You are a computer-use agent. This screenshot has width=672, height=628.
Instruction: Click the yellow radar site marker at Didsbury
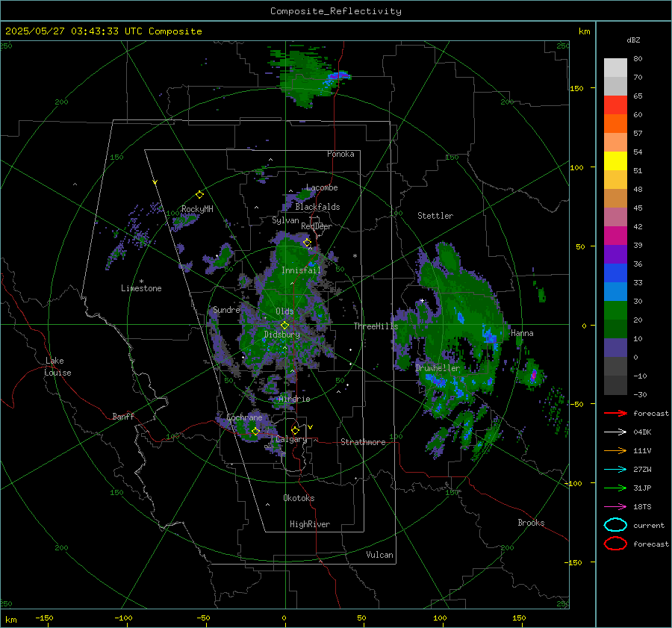(284, 326)
